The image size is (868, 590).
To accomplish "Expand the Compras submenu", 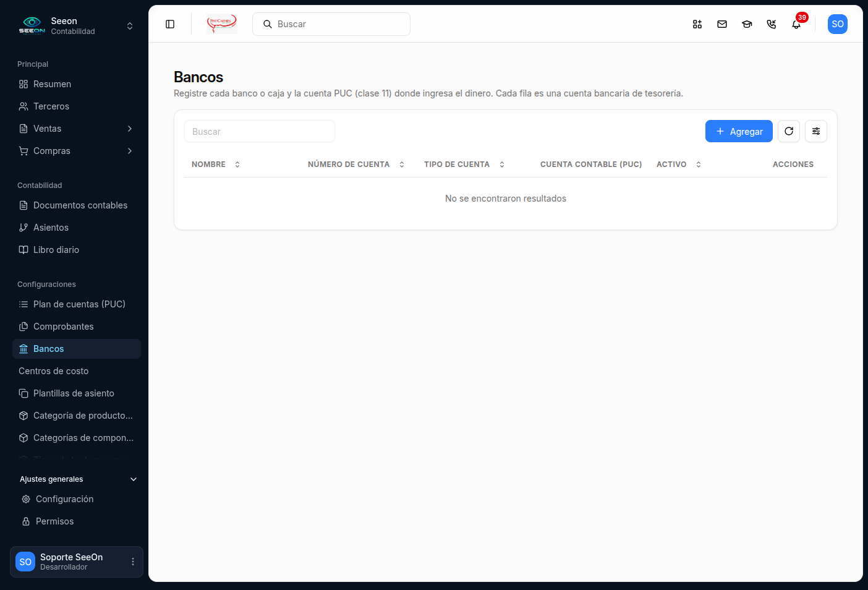I will coord(77,151).
